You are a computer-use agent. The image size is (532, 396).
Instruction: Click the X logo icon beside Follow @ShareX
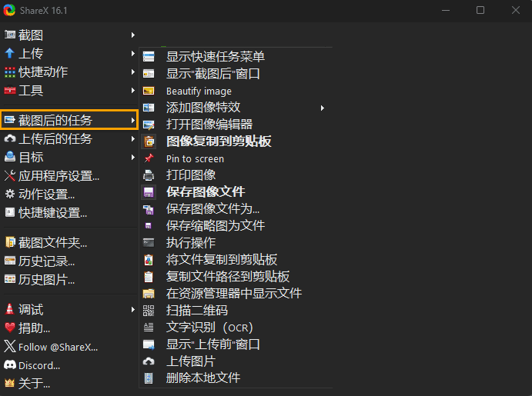(x=10, y=346)
